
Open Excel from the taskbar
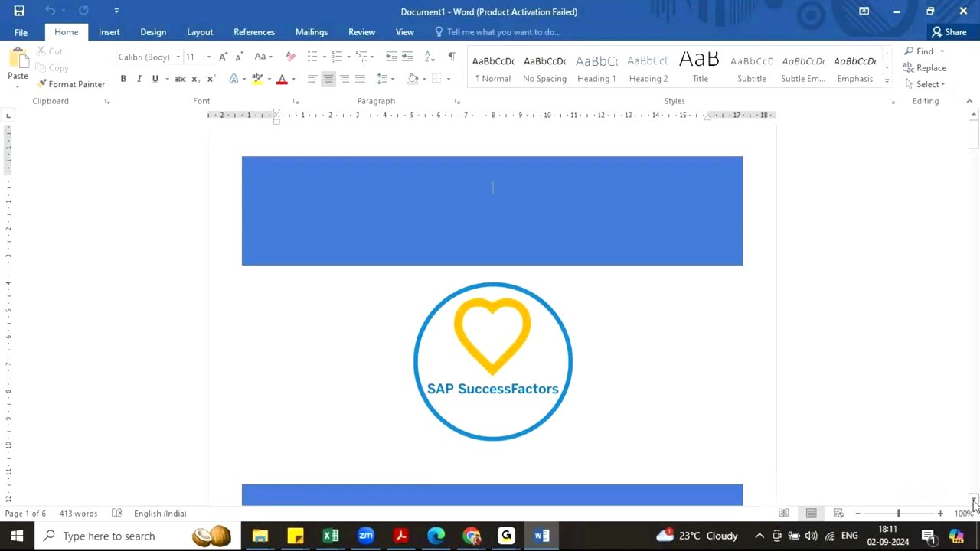click(x=331, y=536)
